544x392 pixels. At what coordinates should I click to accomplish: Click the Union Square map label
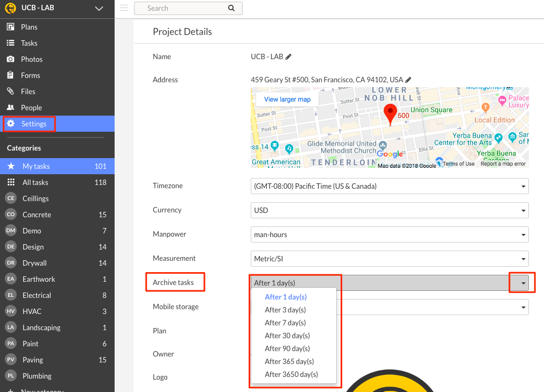coord(431,110)
